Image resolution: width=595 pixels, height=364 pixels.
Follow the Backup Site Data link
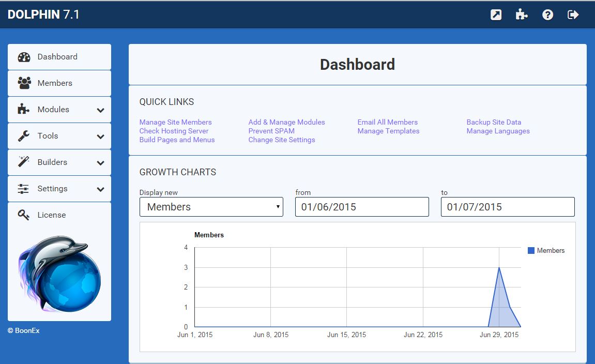click(494, 122)
